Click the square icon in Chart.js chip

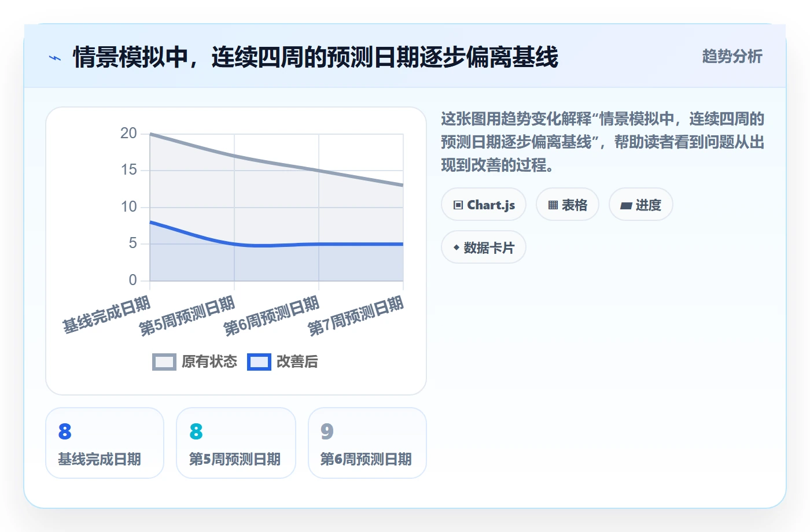(458, 205)
